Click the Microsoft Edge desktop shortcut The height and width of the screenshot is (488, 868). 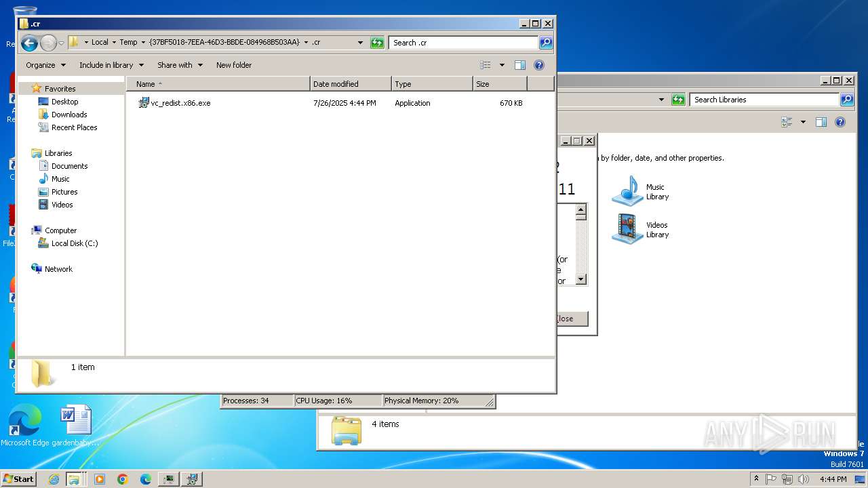25,426
